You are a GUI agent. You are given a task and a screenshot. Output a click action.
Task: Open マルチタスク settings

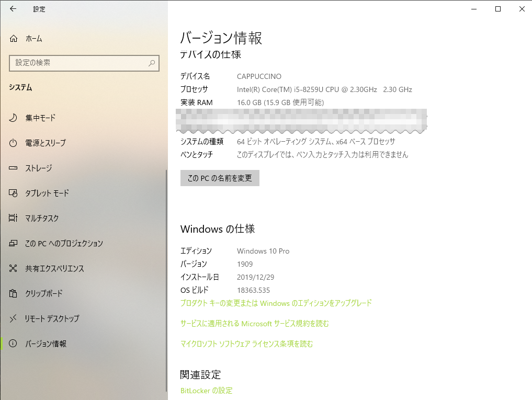click(x=46, y=218)
